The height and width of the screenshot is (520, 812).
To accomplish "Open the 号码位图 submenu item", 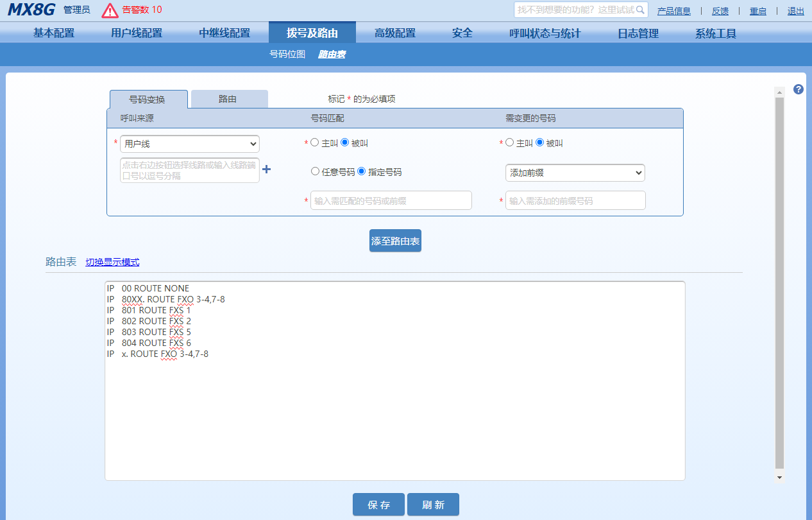I will pos(287,55).
